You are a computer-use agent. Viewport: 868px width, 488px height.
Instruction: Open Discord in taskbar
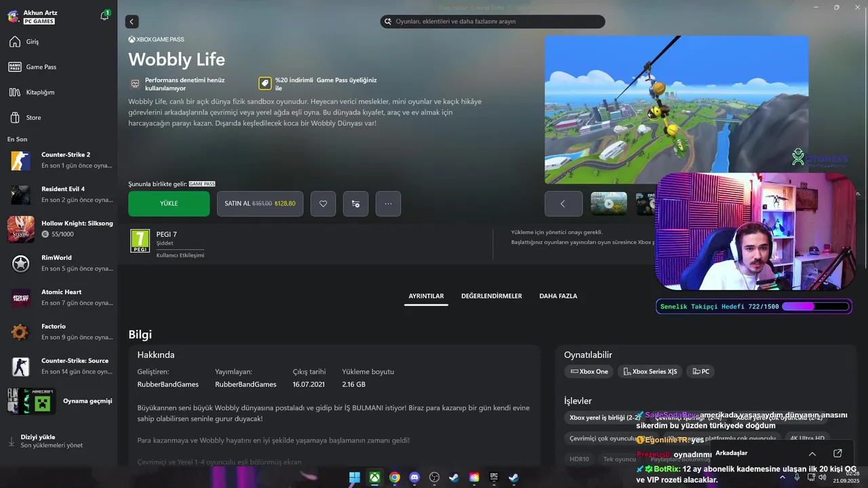click(x=414, y=477)
